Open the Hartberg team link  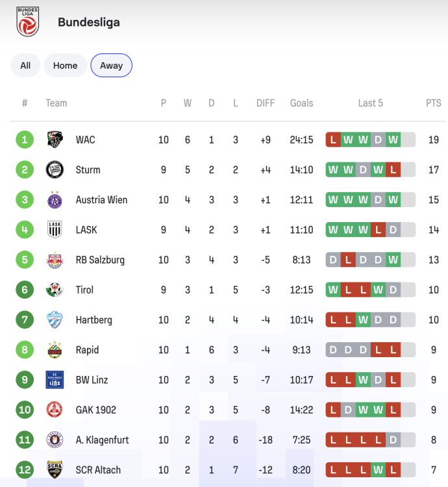[93, 320]
